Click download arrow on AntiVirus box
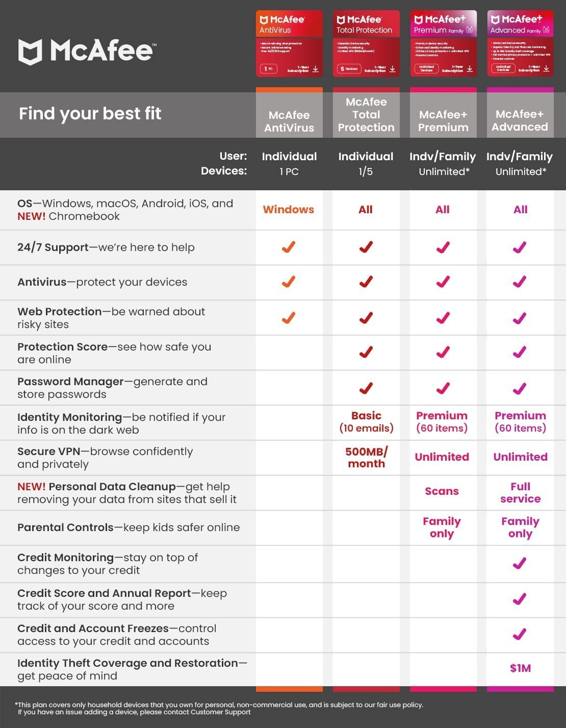 (x=316, y=69)
